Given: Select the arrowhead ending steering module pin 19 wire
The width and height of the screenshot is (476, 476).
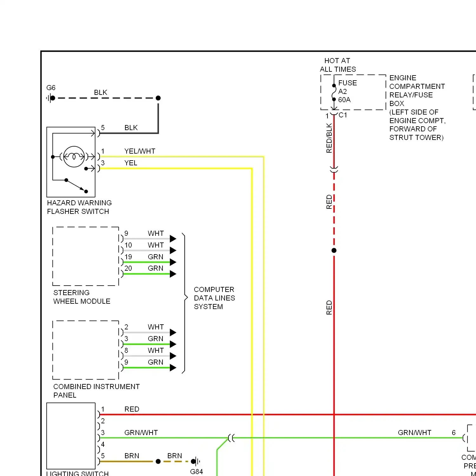Looking at the screenshot, I should [173, 262].
